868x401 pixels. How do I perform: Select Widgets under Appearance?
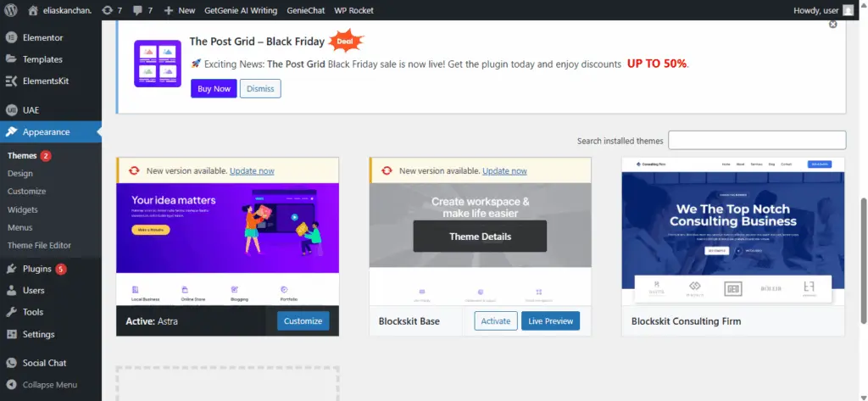[x=22, y=209]
